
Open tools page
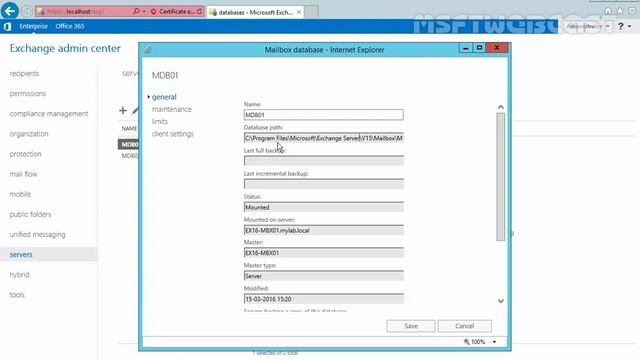[17, 295]
